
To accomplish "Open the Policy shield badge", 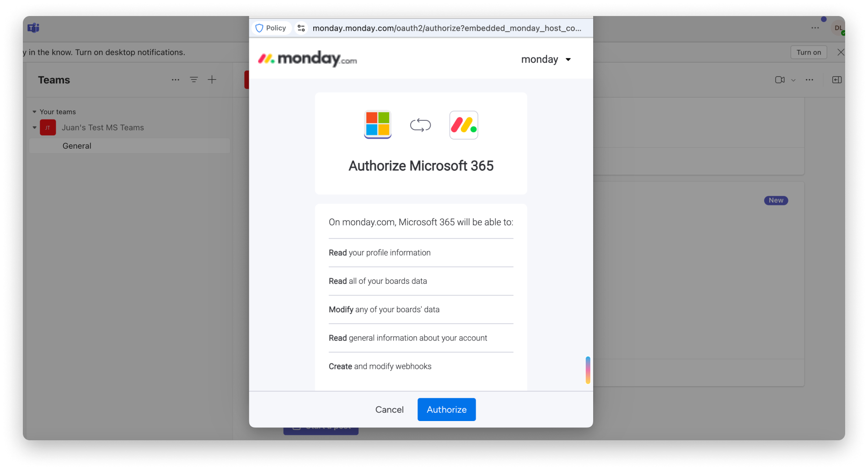I will pyautogui.click(x=271, y=28).
